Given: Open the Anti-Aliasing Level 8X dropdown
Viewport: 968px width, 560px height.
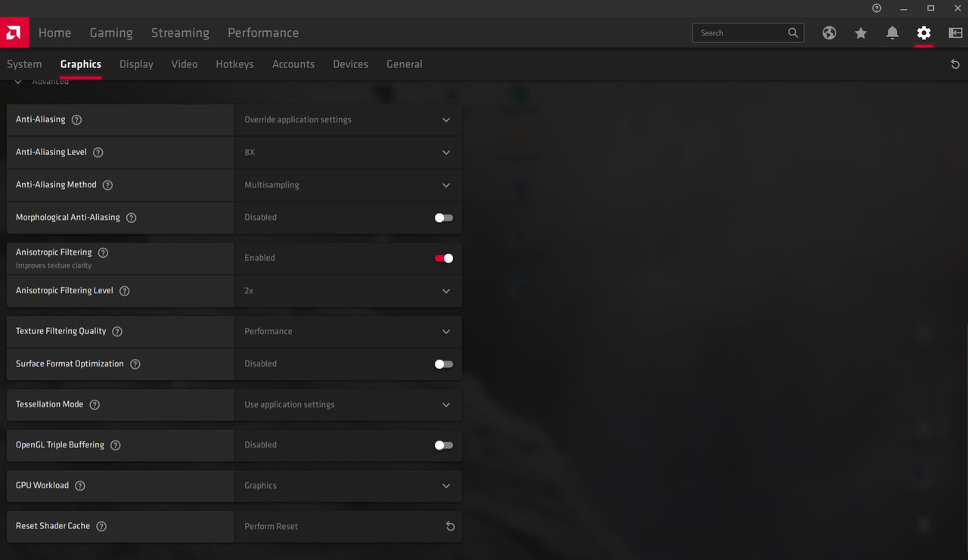Looking at the screenshot, I should tap(348, 152).
